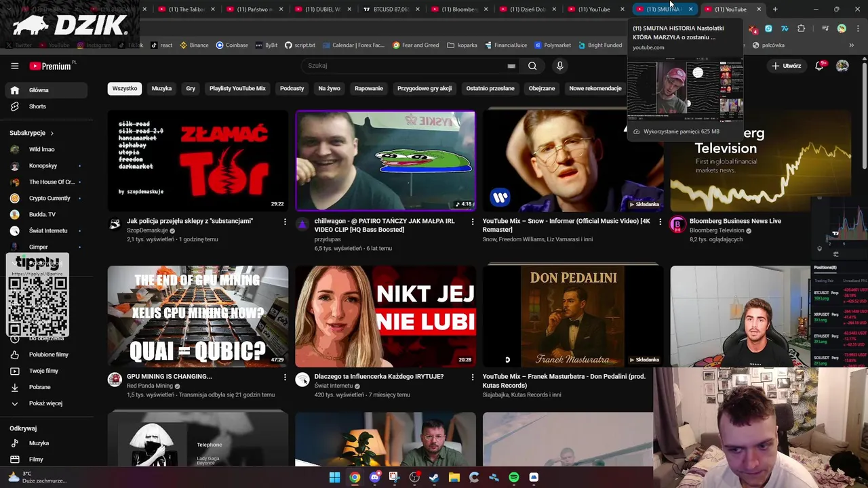The image size is (868, 488).
Task: Open Steam from the taskbar
Action: (434, 477)
